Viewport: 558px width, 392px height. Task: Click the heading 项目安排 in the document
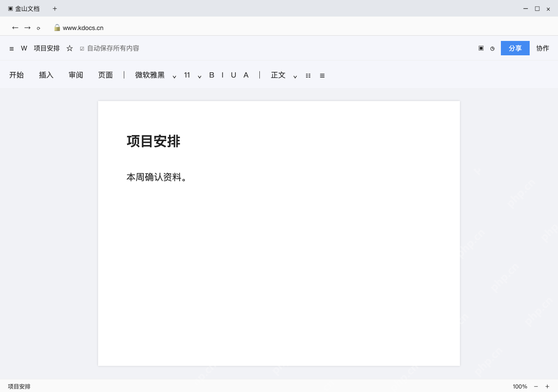coord(153,141)
